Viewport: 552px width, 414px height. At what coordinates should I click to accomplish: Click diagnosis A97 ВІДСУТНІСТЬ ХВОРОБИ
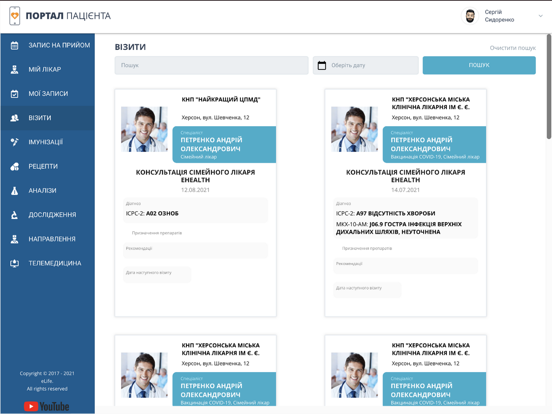(396, 213)
